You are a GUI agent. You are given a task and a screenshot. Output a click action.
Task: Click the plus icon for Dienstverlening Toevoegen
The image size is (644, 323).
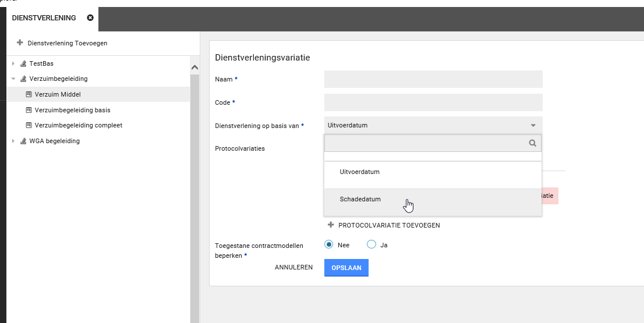[x=20, y=43]
